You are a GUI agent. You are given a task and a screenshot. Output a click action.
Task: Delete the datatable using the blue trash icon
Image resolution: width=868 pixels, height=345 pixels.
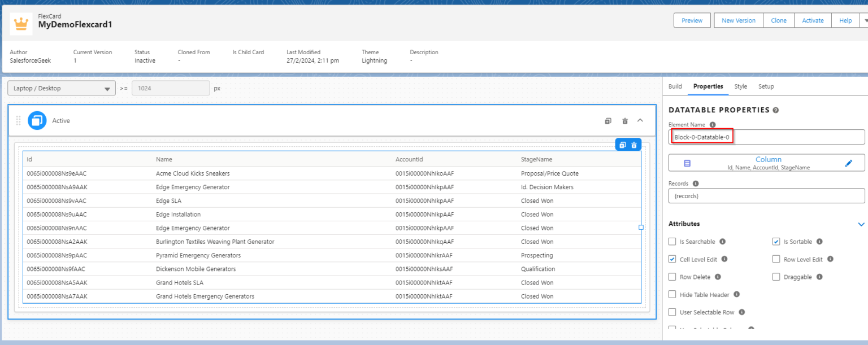pos(633,145)
